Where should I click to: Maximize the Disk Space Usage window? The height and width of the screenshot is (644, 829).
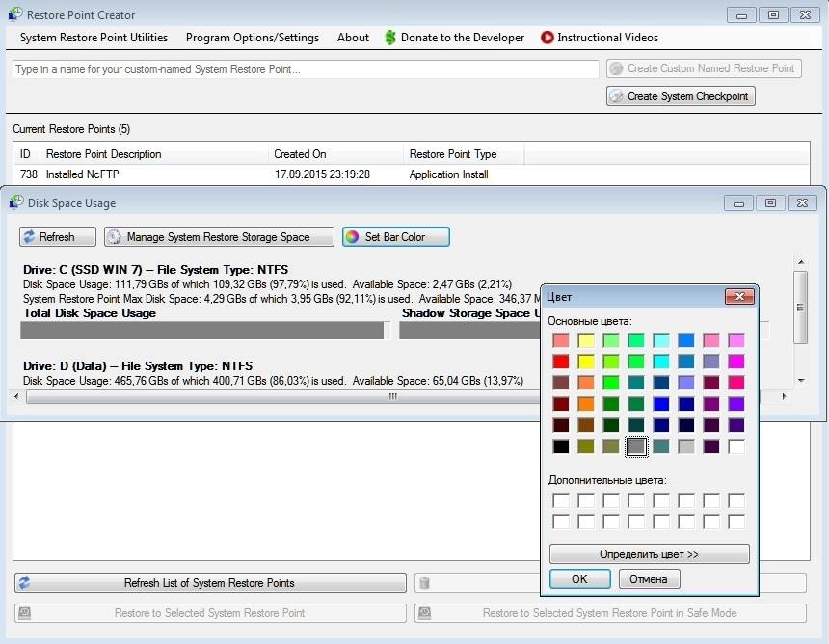tap(770, 203)
